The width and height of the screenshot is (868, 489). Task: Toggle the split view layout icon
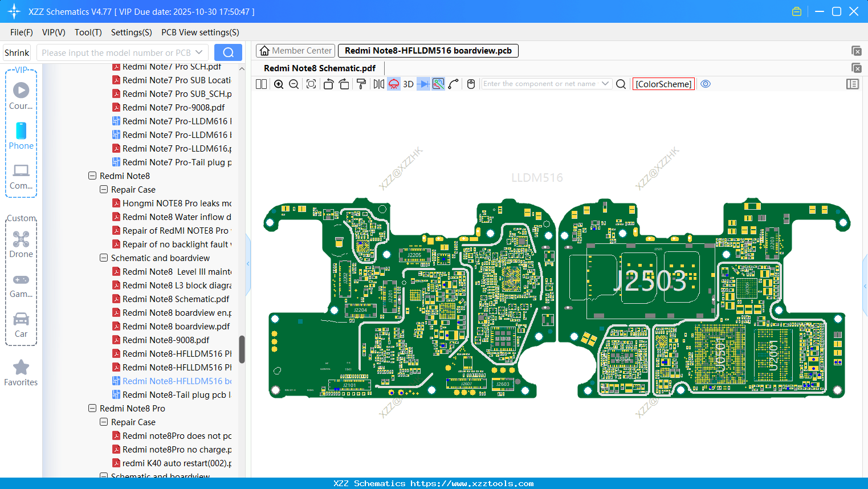(x=261, y=84)
